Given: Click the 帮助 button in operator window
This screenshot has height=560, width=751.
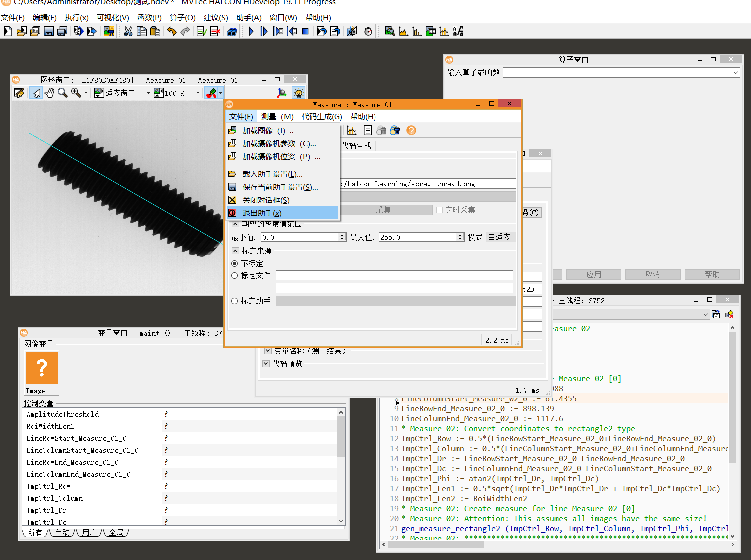Looking at the screenshot, I should pos(712,274).
